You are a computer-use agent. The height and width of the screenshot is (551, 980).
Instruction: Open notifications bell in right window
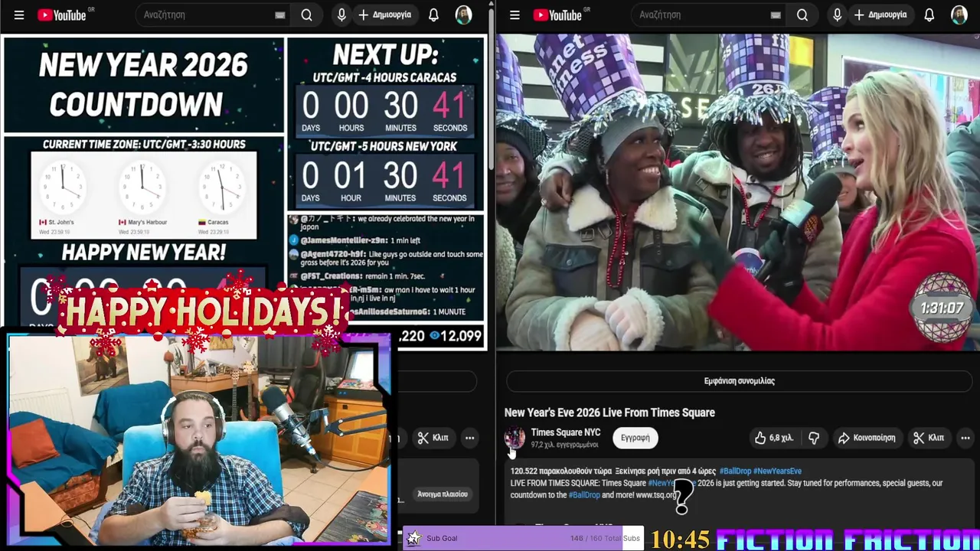click(929, 15)
